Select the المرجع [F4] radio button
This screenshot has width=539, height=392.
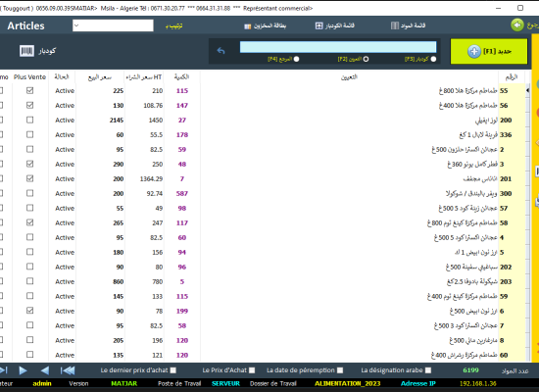pyautogui.click(x=296, y=59)
